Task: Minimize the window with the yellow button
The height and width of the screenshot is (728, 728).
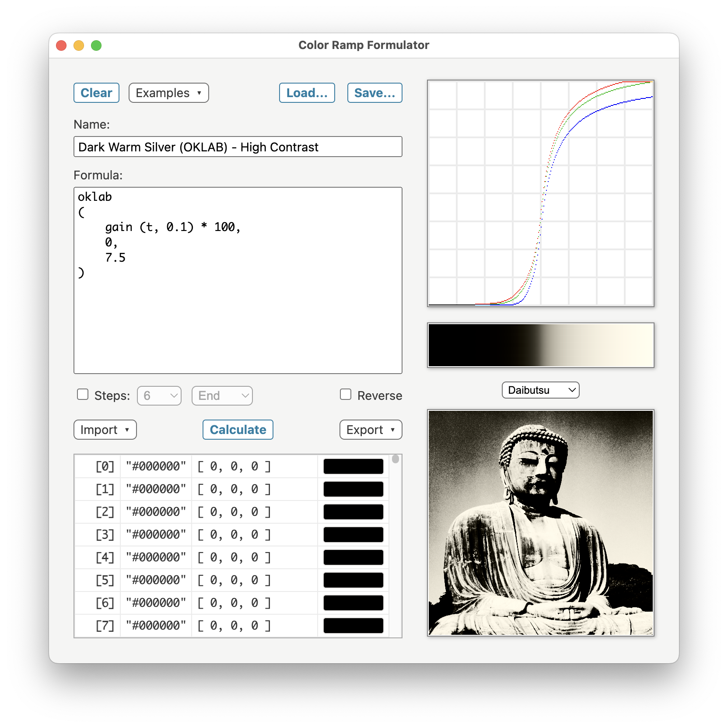Action: click(79, 45)
